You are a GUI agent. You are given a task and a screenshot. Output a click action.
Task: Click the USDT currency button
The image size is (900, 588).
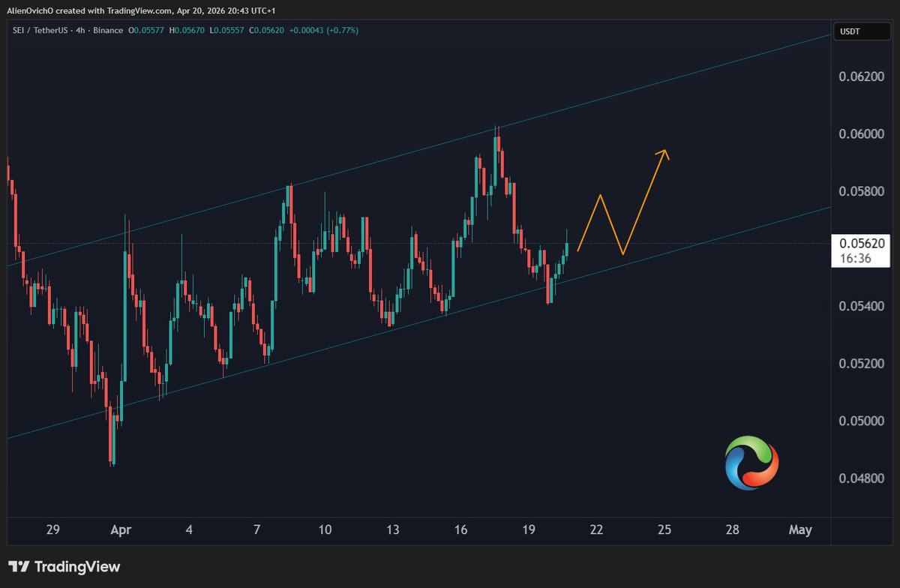(862, 31)
